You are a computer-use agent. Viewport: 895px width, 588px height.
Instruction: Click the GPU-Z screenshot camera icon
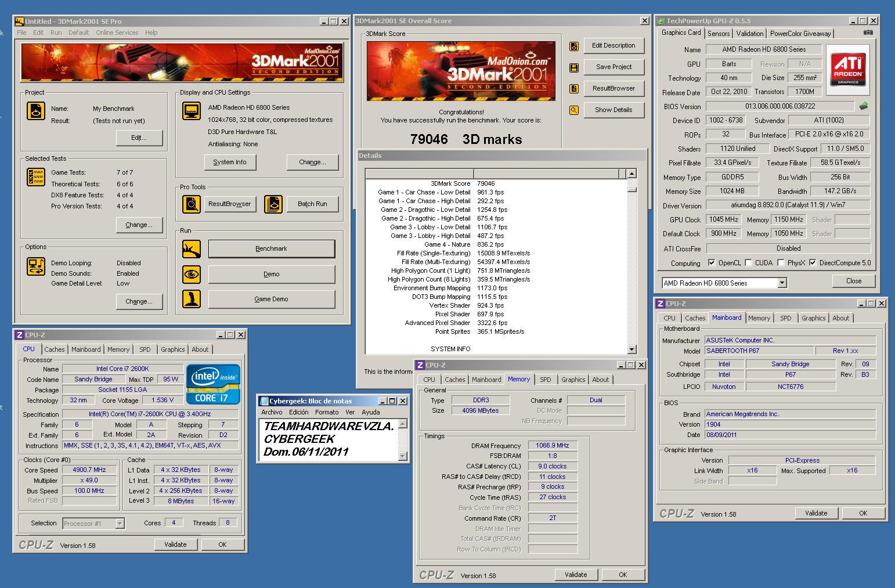(868, 33)
